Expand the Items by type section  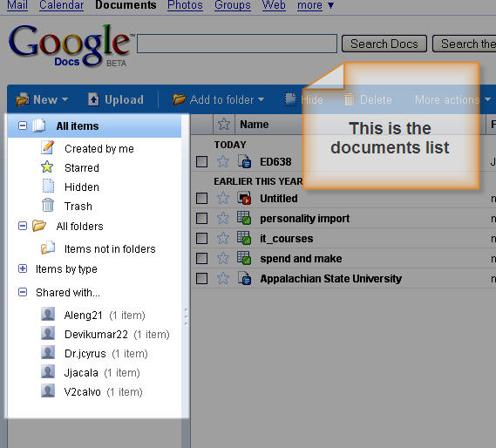point(23,268)
